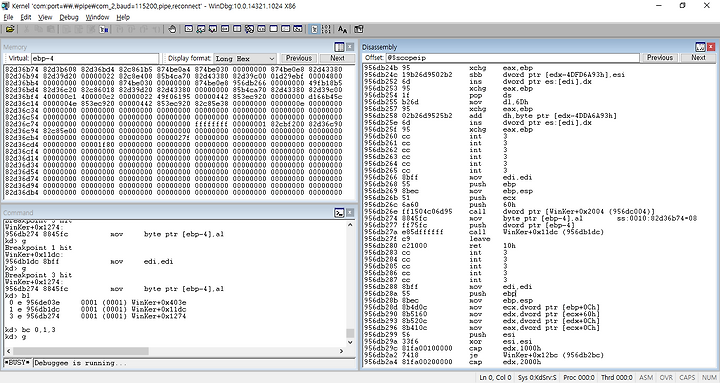Click the grayed Cut toolbar icon
The image size is (720, 383).
tap(27, 29)
